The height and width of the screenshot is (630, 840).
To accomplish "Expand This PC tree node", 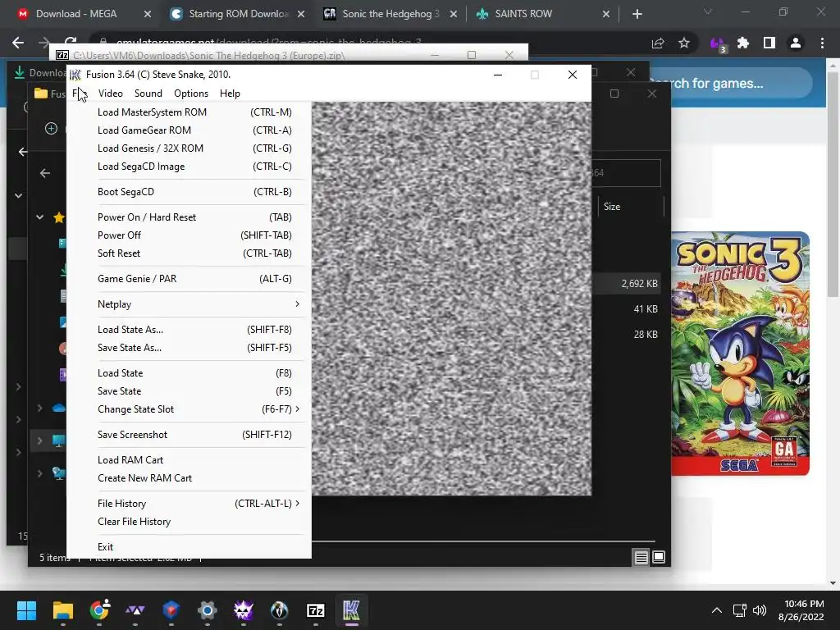I will (x=39, y=441).
